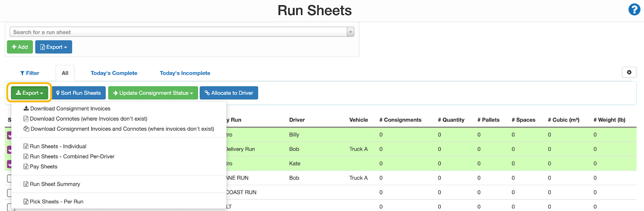Check the box on the NE RUN row
Viewport: 644px width, 211px height.
(9, 178)
